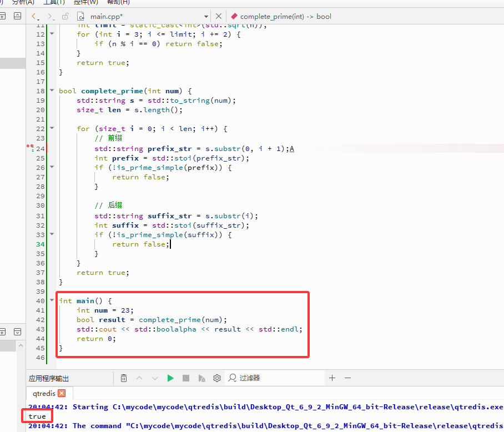Click the sidebar collapse icon in the top toolbar
Screen dimensions: 504x432
(17, 16)
